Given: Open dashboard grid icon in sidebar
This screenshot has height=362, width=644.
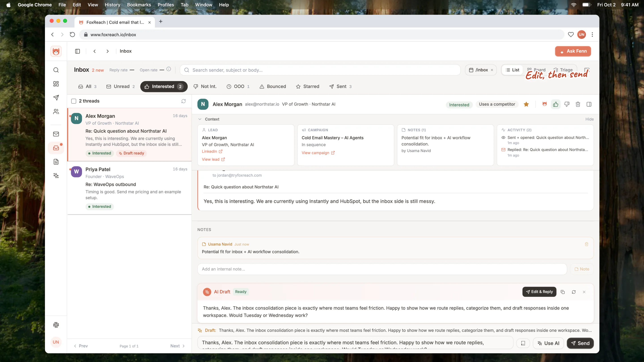Looking at the screenshot, I should click(56, 84).
